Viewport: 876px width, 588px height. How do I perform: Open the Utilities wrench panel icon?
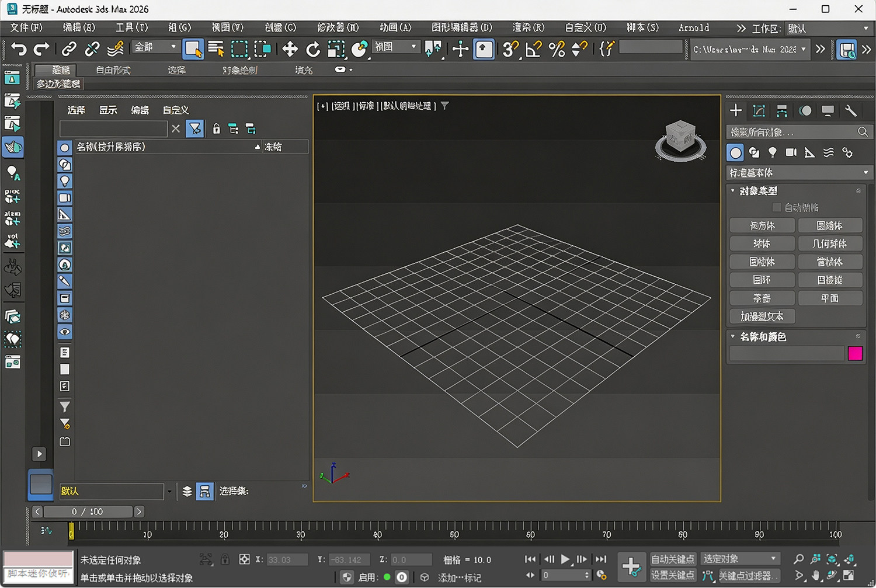click(850, 111)
